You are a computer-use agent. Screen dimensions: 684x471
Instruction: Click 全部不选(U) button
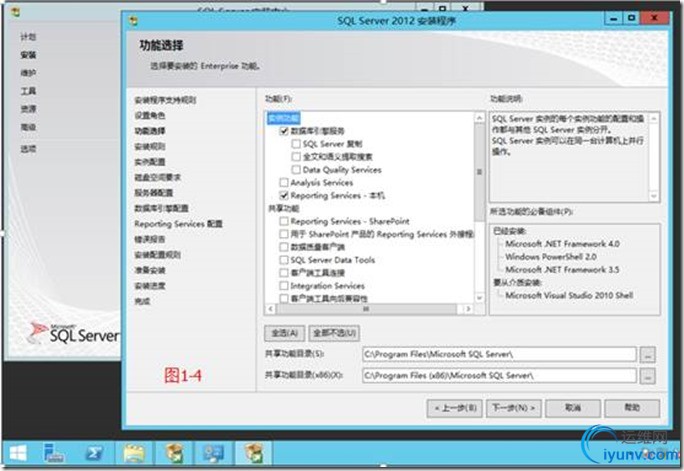point(335,334)
